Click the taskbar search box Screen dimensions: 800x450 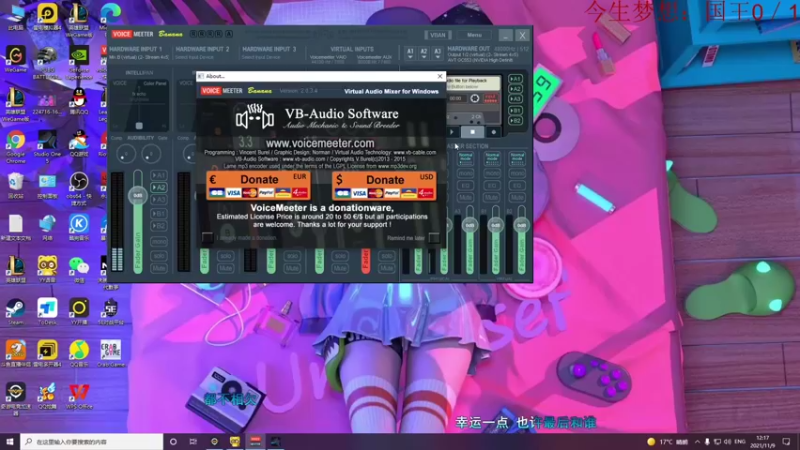(92, 441)
